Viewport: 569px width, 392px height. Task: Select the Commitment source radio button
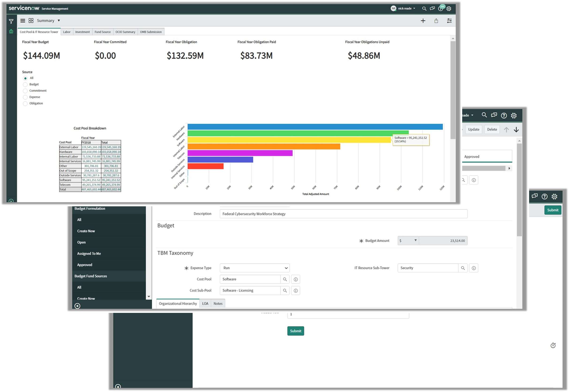pos(25,91)
